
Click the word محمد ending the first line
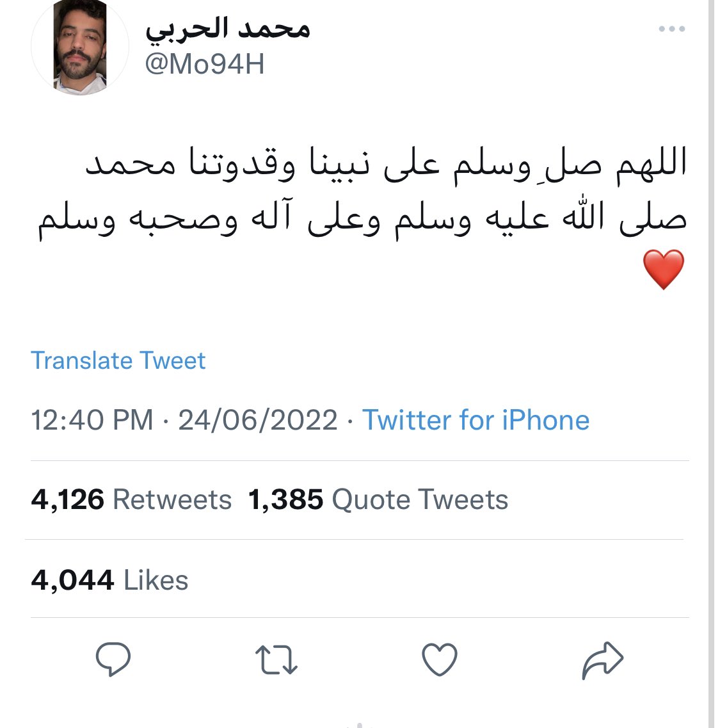131,165
